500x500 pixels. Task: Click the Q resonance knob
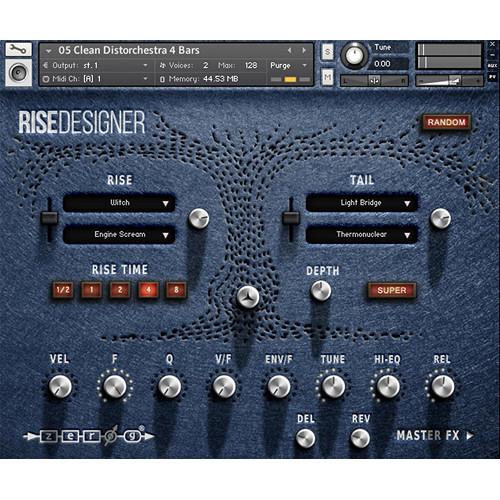[170, 386]
